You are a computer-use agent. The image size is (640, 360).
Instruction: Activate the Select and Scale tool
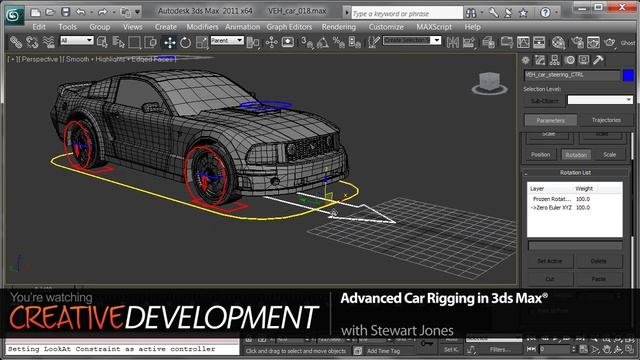click(202, 42)
